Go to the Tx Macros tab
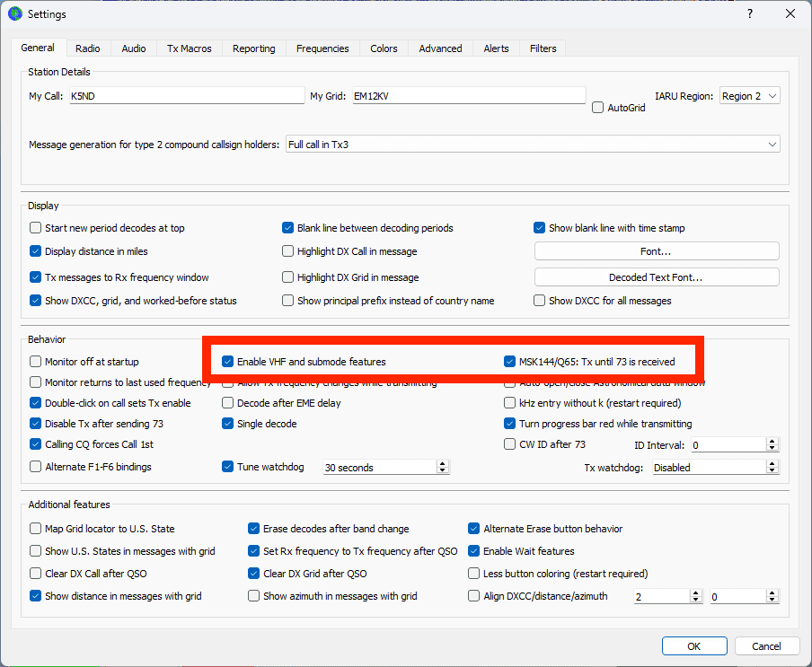The width and height of the screenshot is (812, 667). point(189,48)
